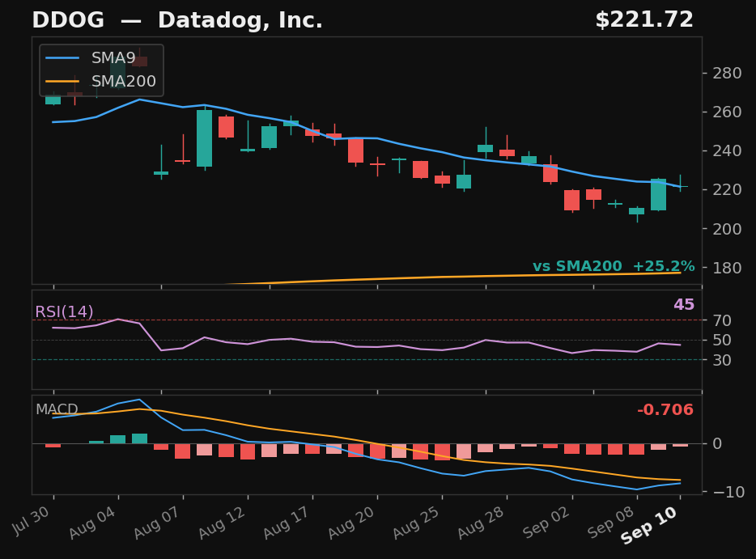Click the MACD panel label

coord(57,409)
